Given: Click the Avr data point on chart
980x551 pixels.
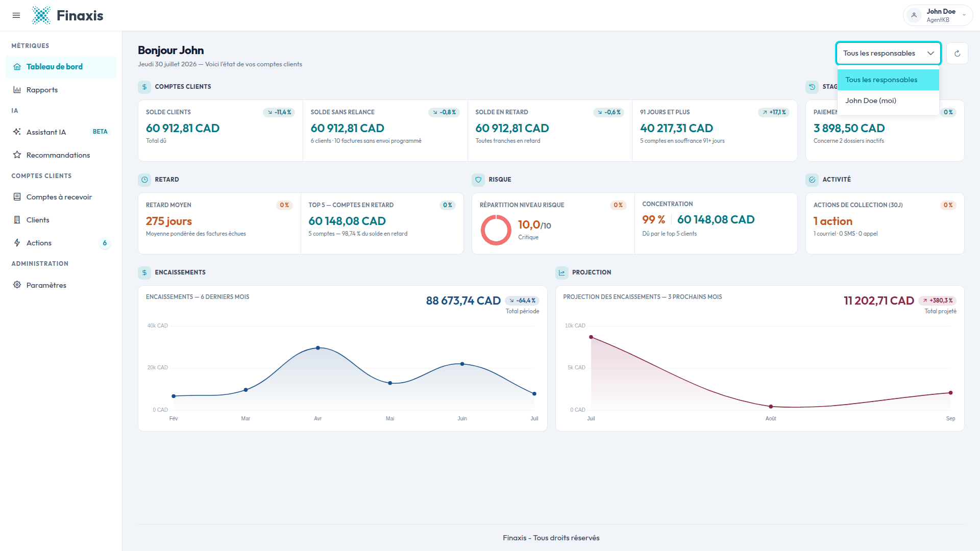Looking at the screenshot, I should [x=318, y=348].
